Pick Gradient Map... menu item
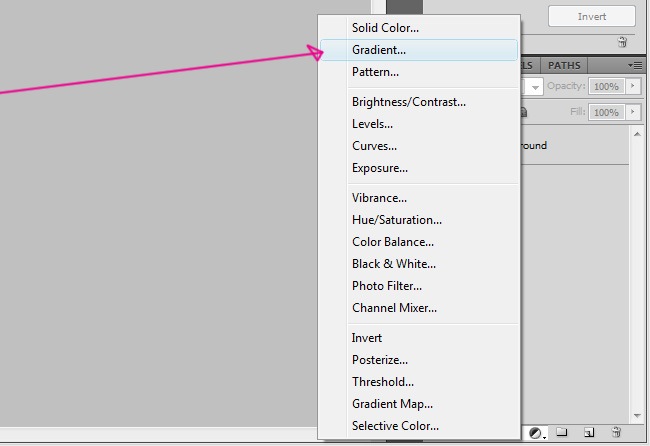This screenshot has height=446, width=650. [419, 404]
